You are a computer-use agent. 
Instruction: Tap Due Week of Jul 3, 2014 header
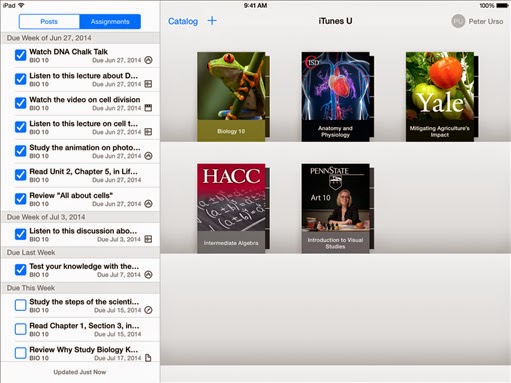[x=80, y=217]
